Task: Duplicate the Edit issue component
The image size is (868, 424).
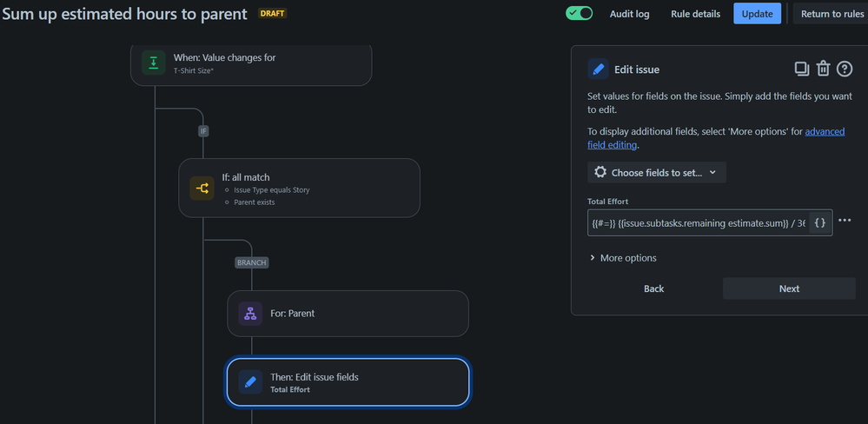Action: pyautogui.click(x=802, y=70)
